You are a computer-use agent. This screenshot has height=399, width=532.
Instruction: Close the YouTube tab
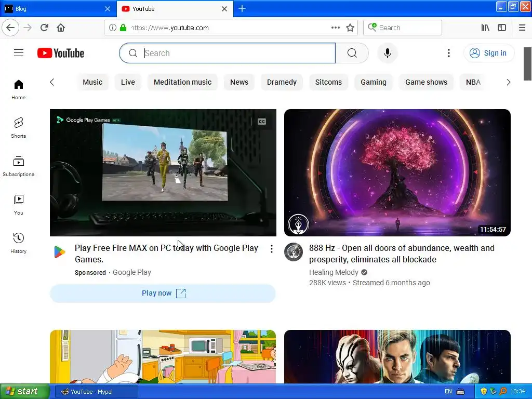pyautogui.click(x=224, y=9)
